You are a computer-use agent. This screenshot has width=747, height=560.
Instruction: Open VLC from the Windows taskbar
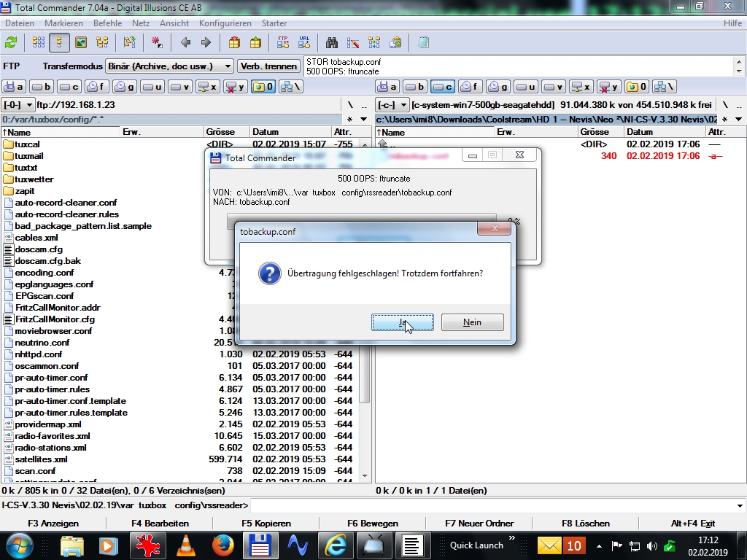point(187,545)
